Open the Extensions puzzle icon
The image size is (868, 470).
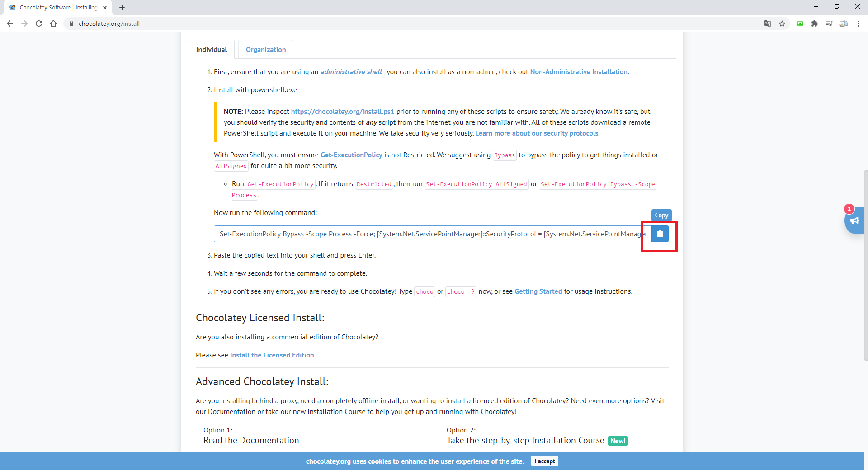pos(815,23)
